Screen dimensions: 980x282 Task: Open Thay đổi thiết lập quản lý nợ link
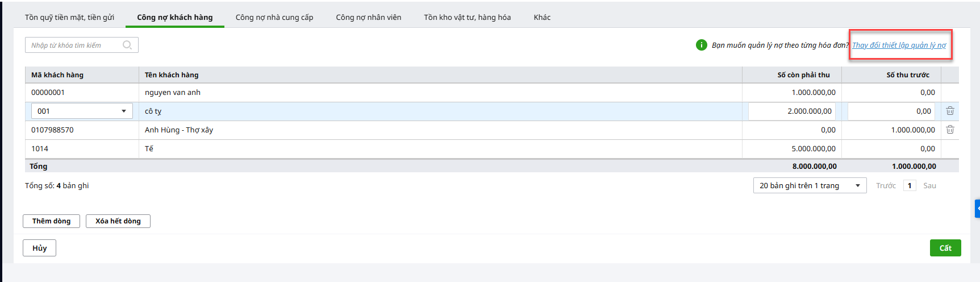point(899,45)
